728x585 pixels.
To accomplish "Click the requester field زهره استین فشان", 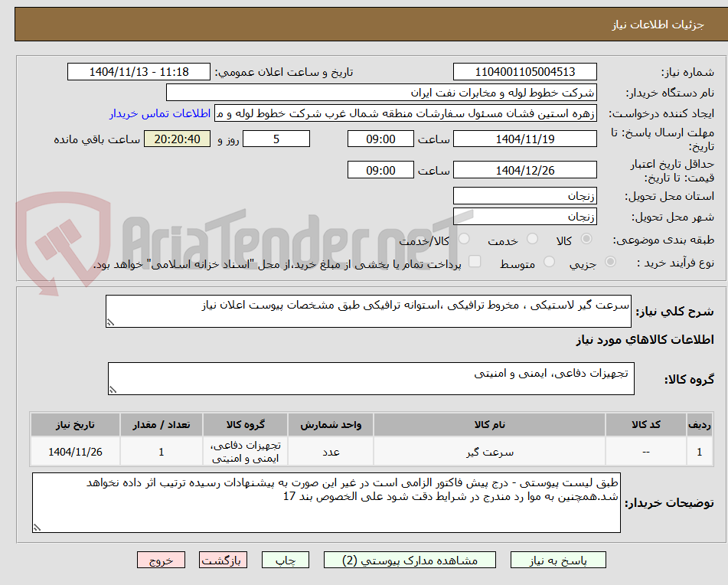I will [405, 114].
